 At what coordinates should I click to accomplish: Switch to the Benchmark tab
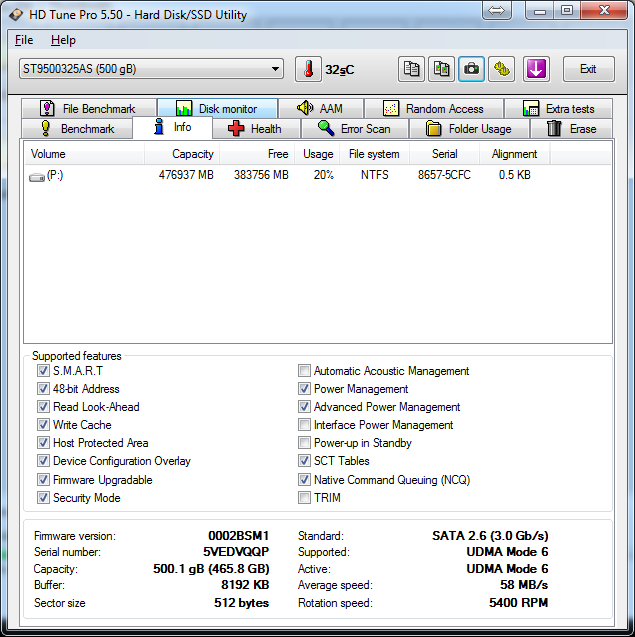coord(77,128)
